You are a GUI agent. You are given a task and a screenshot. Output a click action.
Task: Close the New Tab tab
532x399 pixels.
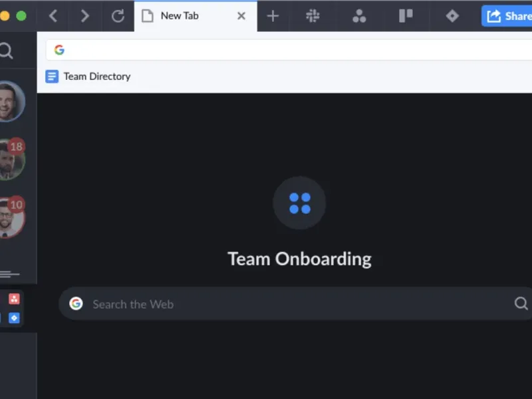pos(241,16)
